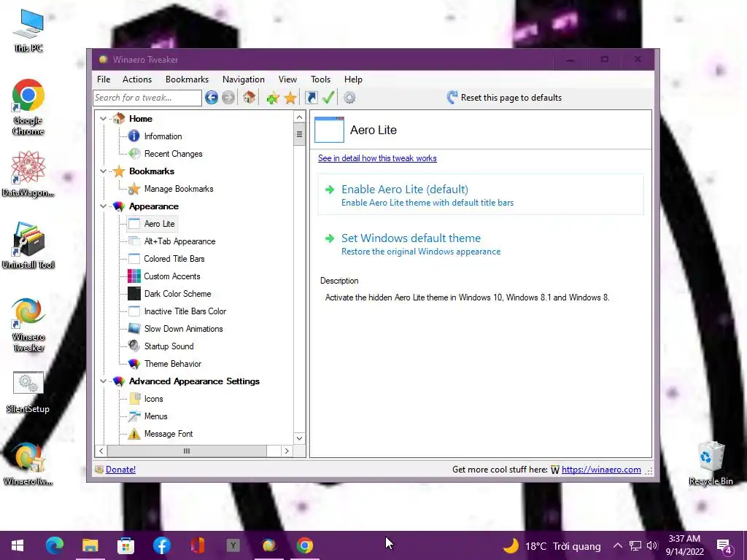The height and width of the screenshot is (560, 747).
Task: Click the tree horizontal scroll right arrow
Action: click(x=286, y=451)
